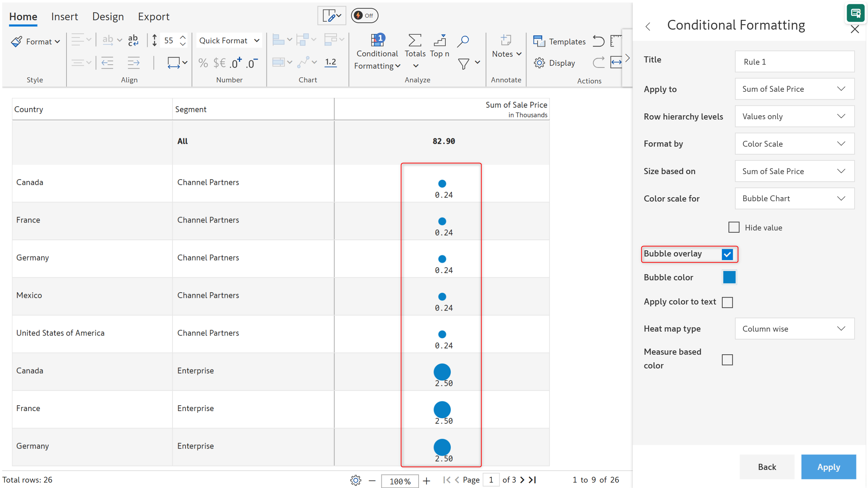Open the Bubble color swatch
868x488 pixels.
(x=729, y=277)
